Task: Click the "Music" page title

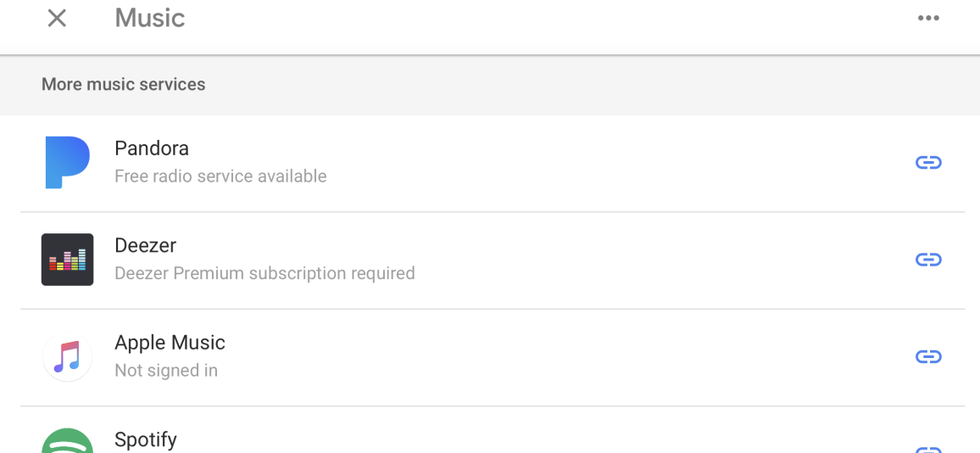Action: point(150,18)
